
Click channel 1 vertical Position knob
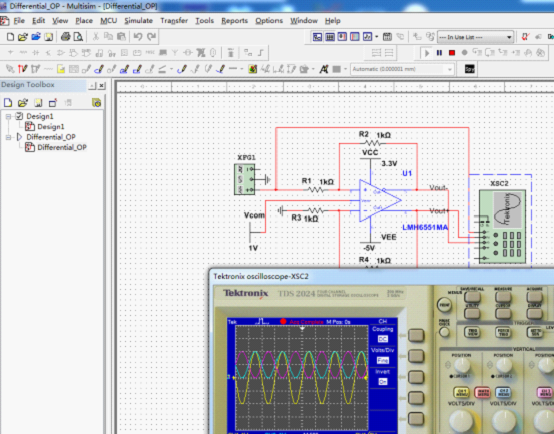[x=461, y=365]
